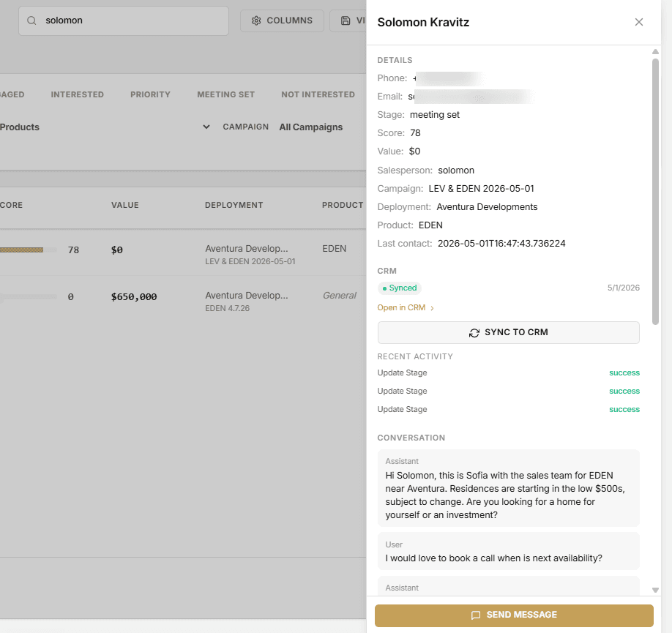This screenshot has height=633, width=672.
Task: Click the EDEN product cell
Action: click(x=334, y=249)
